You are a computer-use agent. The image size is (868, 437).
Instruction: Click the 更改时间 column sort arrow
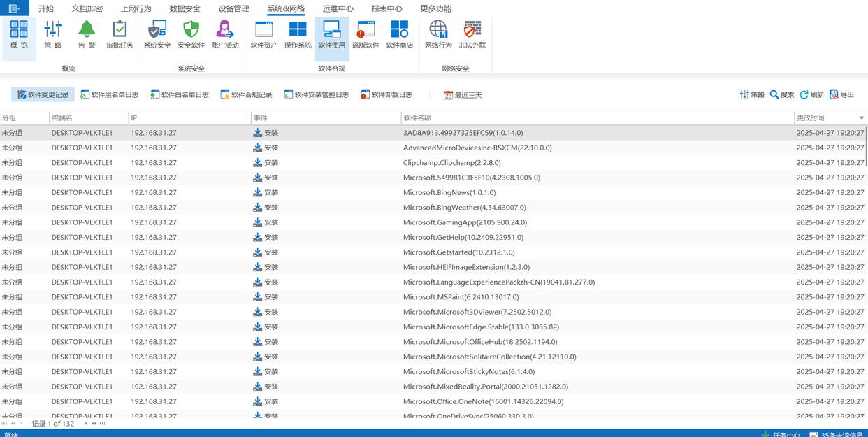coord(861,118)
